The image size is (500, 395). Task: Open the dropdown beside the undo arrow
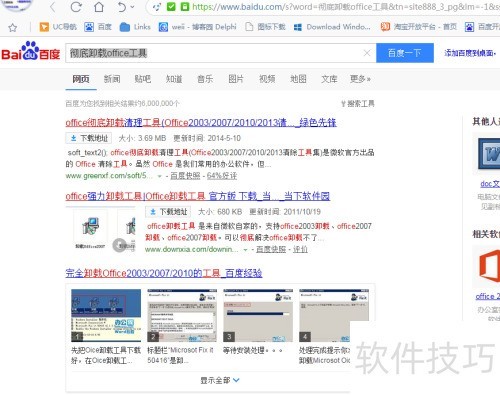coord(133,7)
